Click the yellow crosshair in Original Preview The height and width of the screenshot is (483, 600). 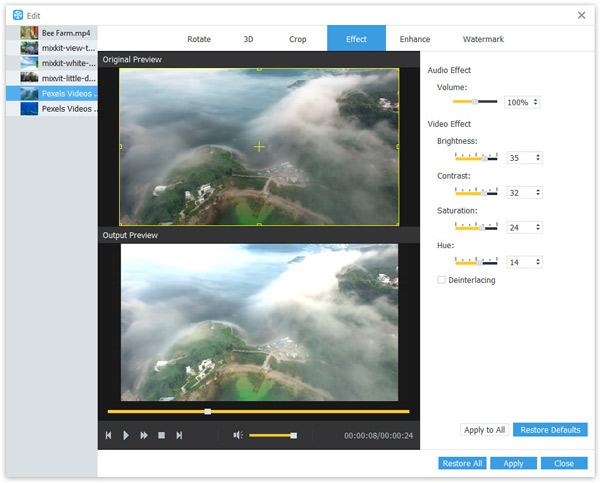tap(259, 147)
